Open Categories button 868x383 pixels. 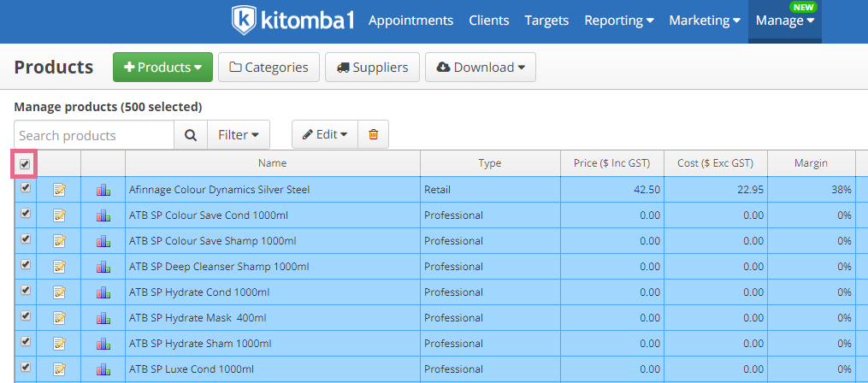[x=269, y=67]
